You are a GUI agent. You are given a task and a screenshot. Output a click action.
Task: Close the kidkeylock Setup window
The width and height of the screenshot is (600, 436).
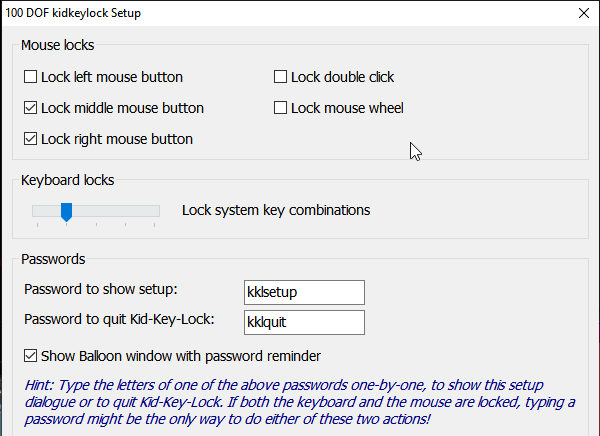coord(584,13)
